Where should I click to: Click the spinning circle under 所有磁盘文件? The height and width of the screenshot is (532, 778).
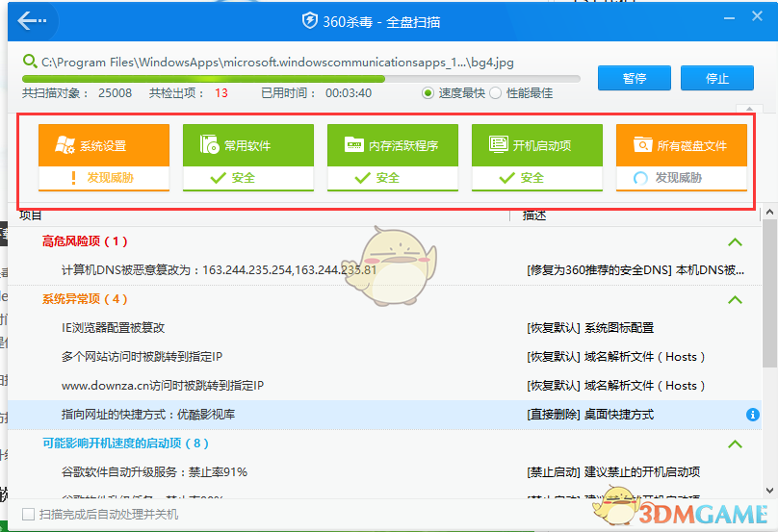tap(640, 178)
